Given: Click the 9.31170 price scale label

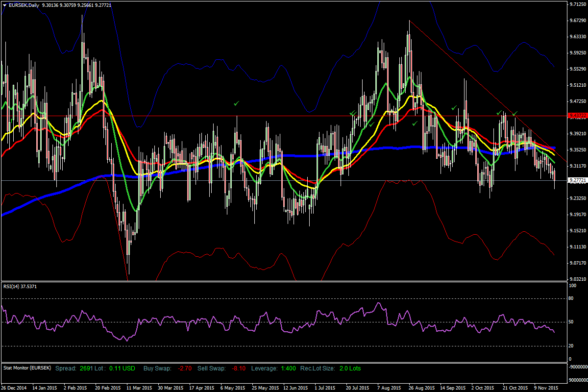Looking at the screenshot, I should tap(578, 166).
